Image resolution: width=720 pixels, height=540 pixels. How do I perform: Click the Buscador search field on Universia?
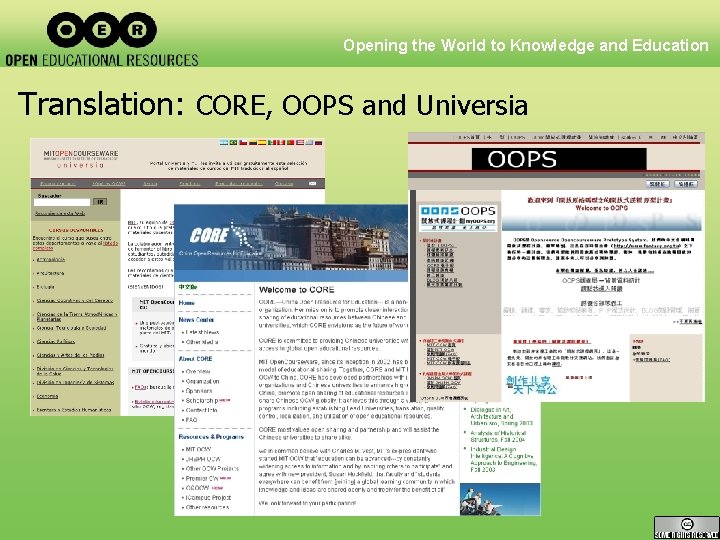click(x=62, y=202)
